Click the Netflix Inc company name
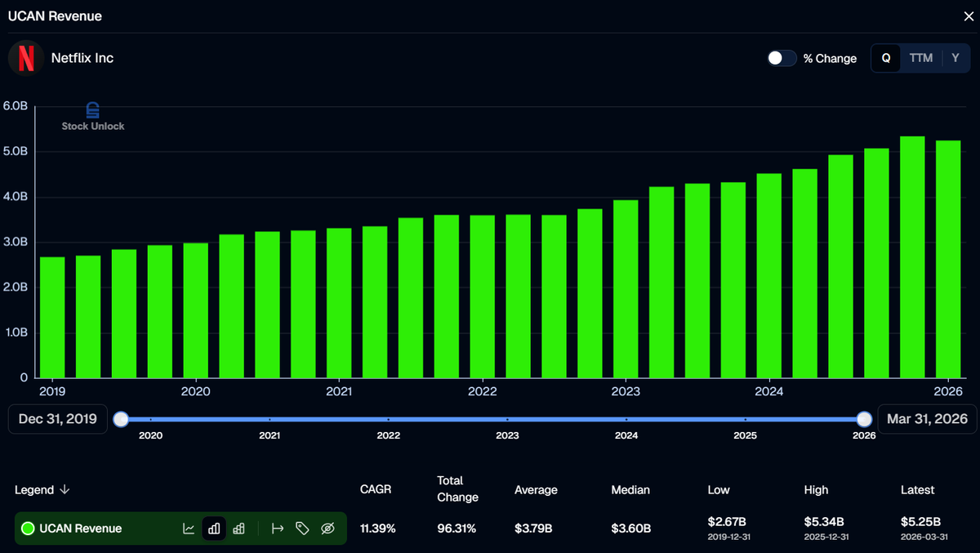The height and width of the screenshot is (553, 980). tap(82, 58)
